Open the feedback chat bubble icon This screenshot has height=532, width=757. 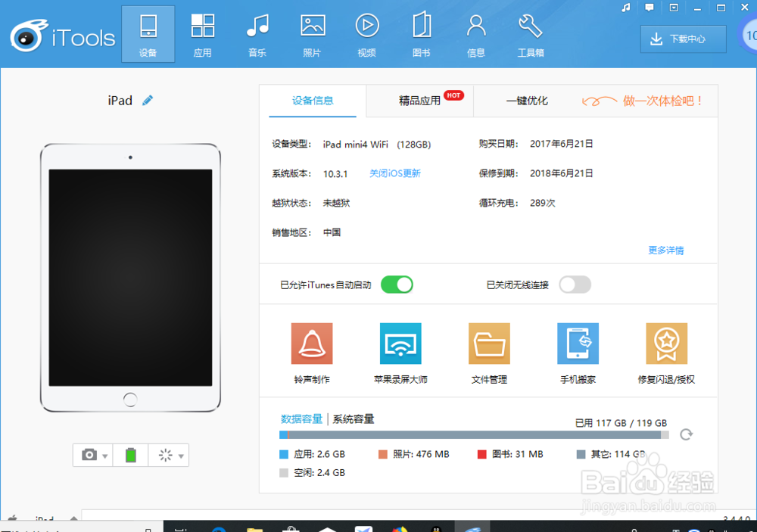click(650, 8)
